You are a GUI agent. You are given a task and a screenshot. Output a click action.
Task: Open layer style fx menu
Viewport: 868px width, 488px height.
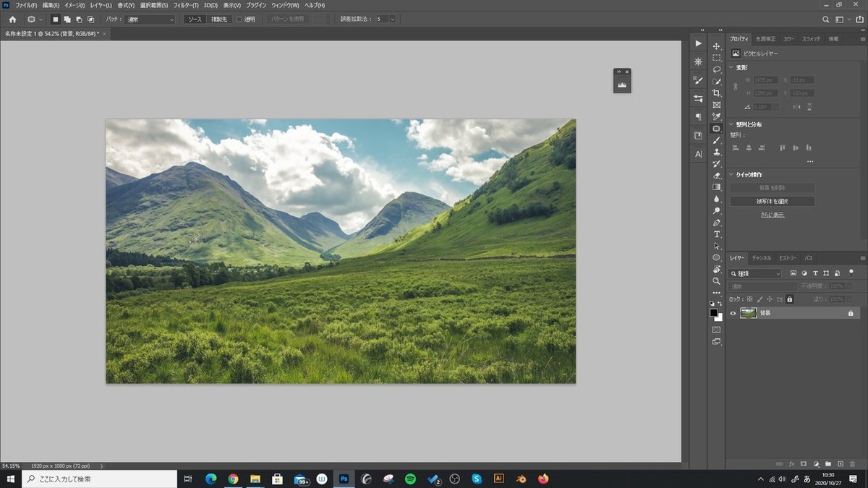(x=792, y=463)
